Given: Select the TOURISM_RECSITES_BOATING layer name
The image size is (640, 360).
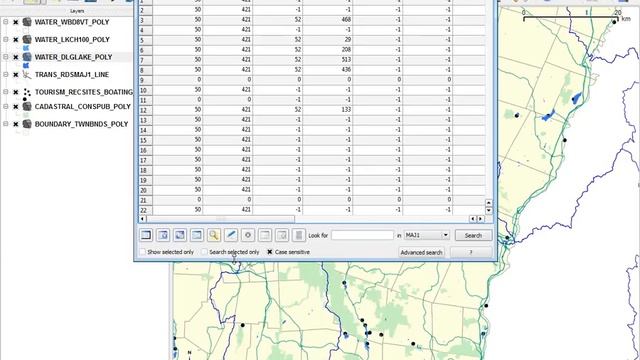Looking at the screenshot, I should click(x=84, y=92).
